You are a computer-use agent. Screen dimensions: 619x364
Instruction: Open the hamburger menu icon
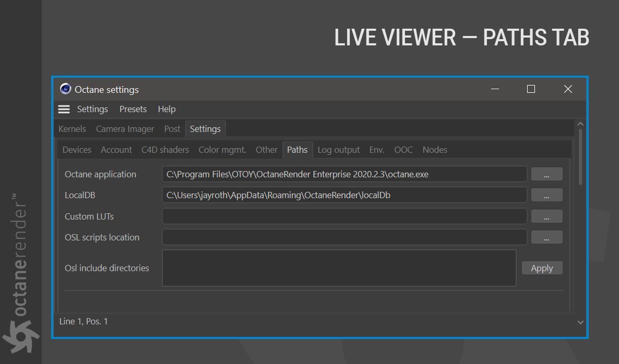(64, 109)
